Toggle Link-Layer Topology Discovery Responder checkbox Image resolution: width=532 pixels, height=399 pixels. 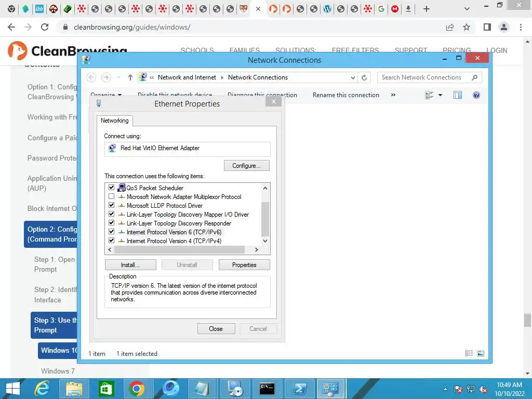(111, 222)
